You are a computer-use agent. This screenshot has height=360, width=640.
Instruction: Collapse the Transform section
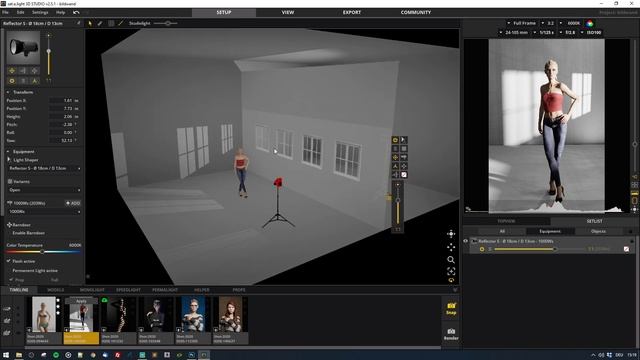(8, 92)
